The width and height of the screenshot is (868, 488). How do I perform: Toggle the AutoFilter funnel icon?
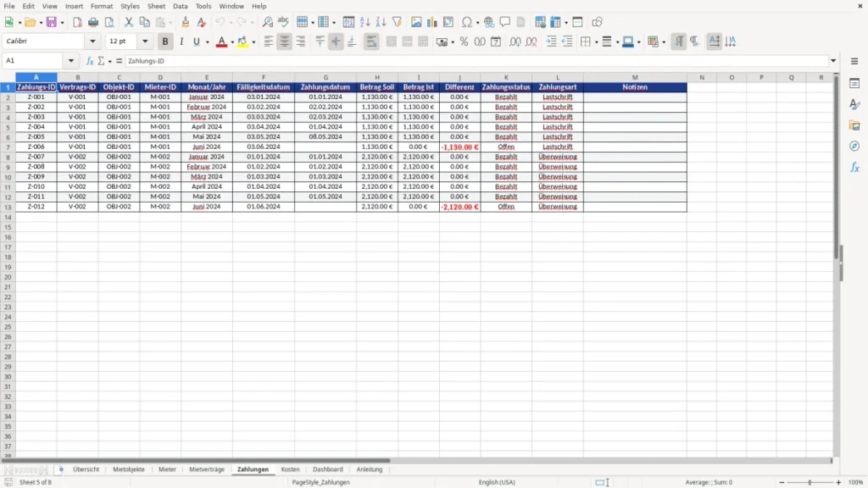point(397,22)
